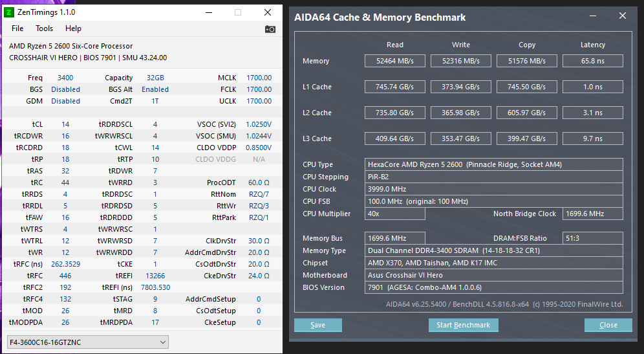
Task: Click the Save button in AIDA64
Action: pyautogui.click(x=318, y=325)
